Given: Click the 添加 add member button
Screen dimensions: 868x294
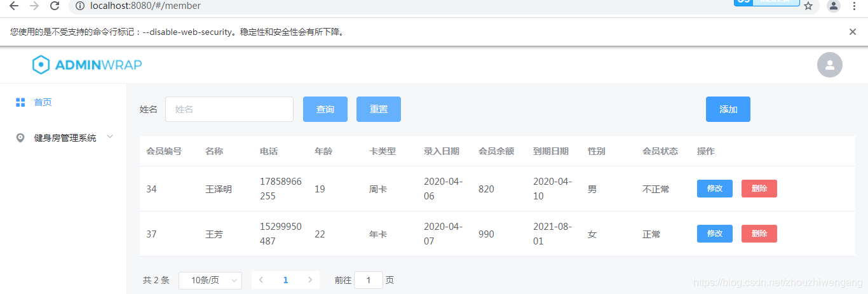Looking at the screenshot, I should click(x=728, y=109).
